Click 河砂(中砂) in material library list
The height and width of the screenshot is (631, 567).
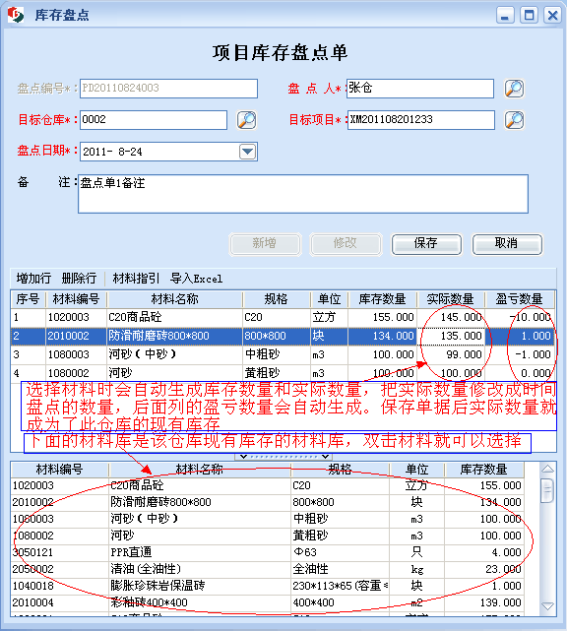(x=144, y=519)
